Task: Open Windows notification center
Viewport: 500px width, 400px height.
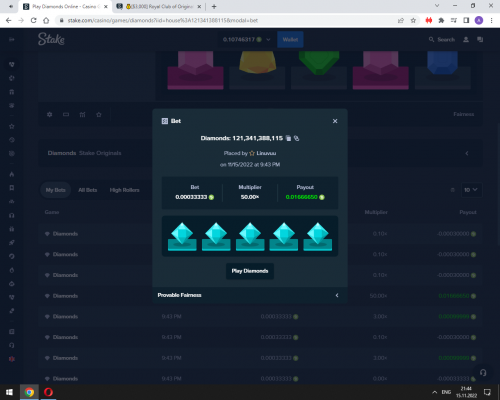Action: pos(487,392)
